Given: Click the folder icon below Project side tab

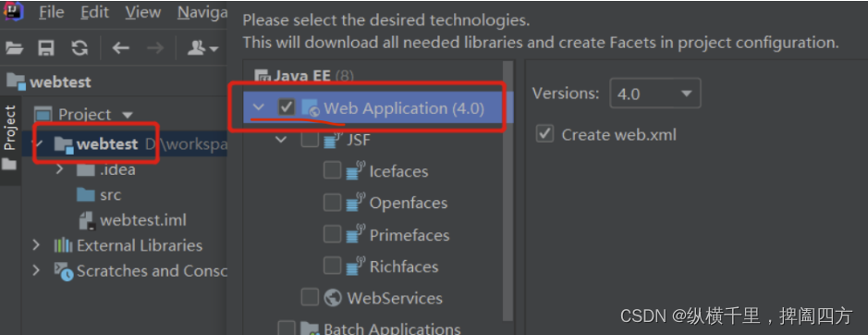Looking at the screenshot, I should (x=10, y=165).
